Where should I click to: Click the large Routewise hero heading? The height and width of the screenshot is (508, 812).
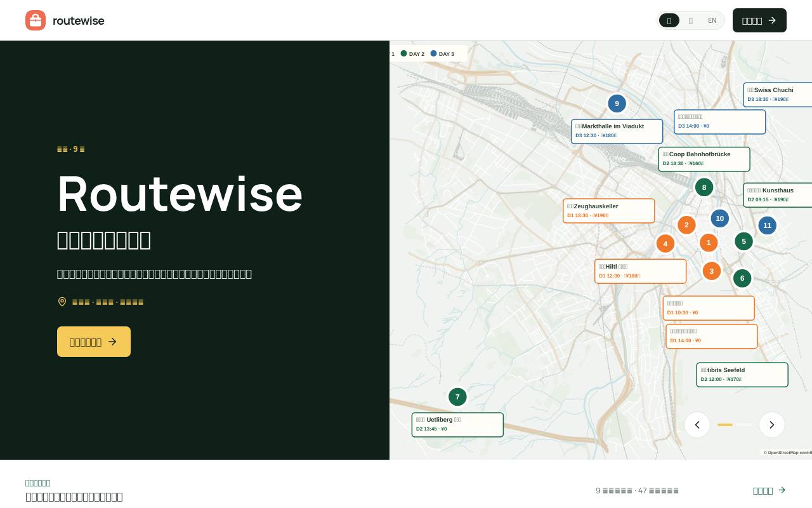tap(180, 194)
